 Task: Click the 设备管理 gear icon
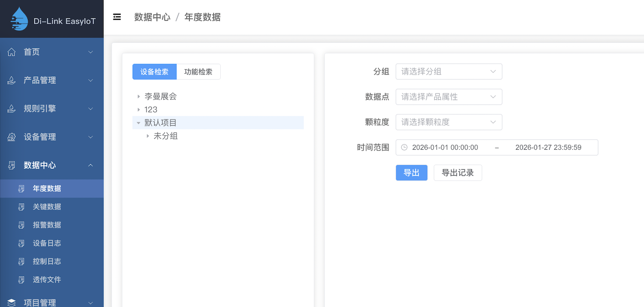pos(12,137)
